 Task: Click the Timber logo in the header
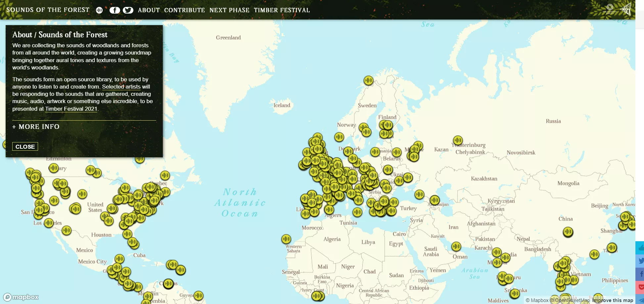click(626, 9)
